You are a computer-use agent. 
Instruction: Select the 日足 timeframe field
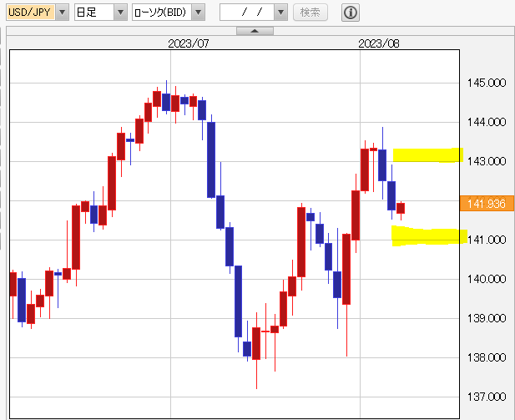tap(94, 13)
